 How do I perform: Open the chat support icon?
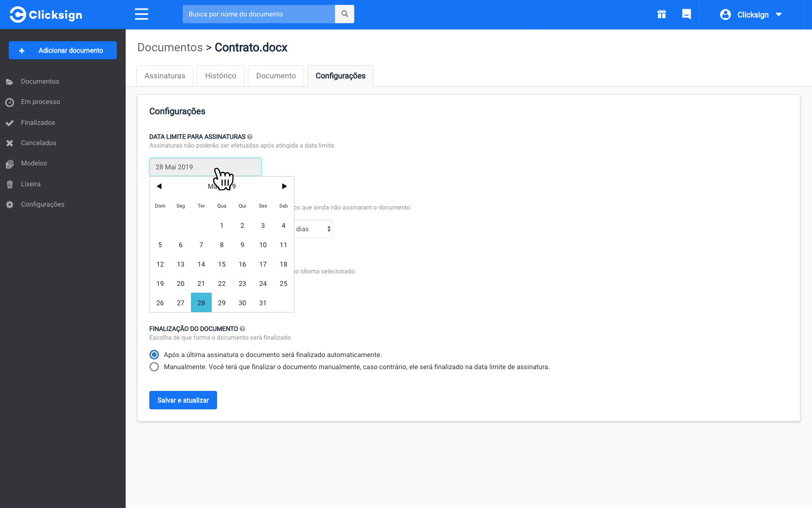click(686, 14)
